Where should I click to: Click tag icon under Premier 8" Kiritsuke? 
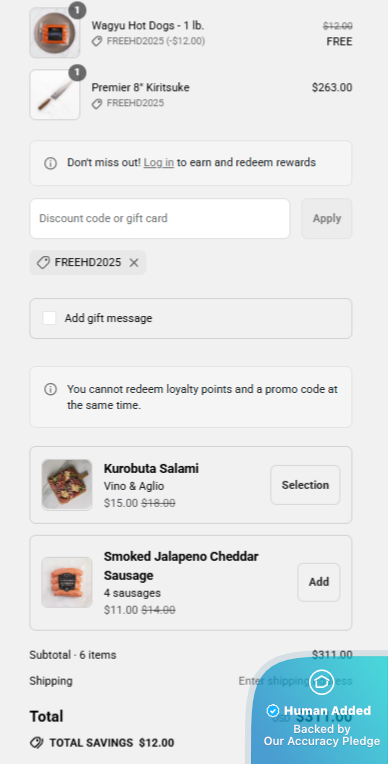click(97, 103)
